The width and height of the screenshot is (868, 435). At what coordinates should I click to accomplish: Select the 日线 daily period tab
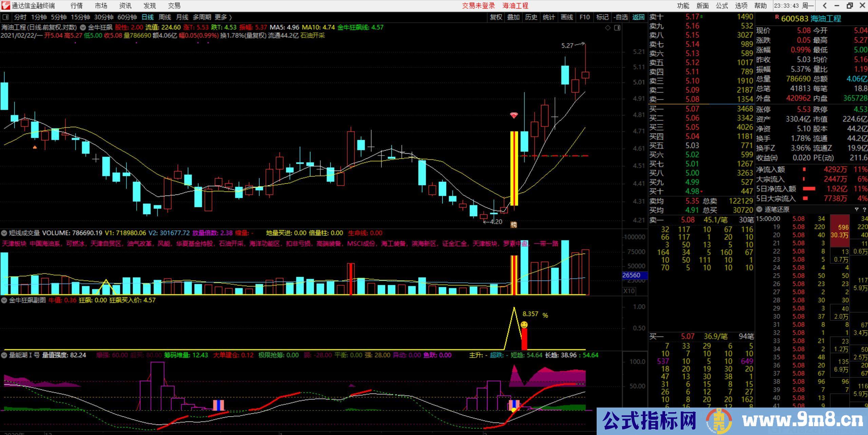point(148,17)
